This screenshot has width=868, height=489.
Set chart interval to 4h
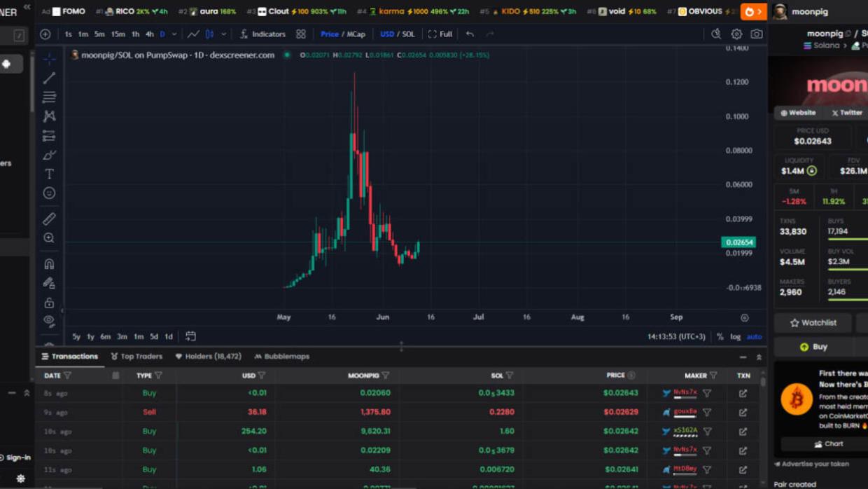tap(149, 34)
